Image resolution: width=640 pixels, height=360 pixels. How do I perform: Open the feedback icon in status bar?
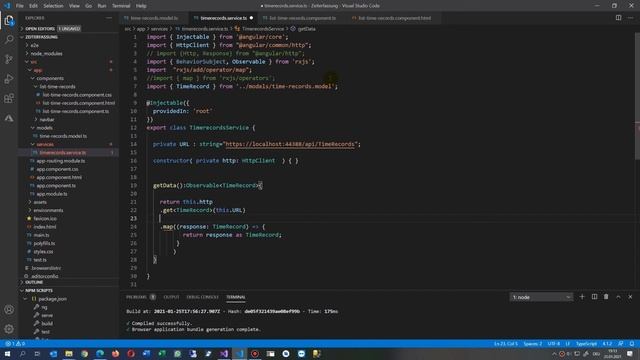[x=620, y=344]
